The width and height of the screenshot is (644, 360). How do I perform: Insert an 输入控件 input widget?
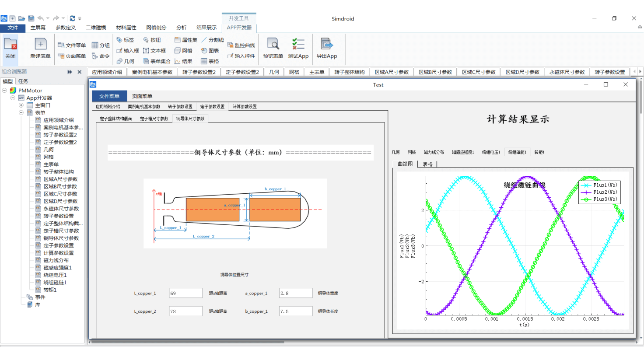[241, 56]
